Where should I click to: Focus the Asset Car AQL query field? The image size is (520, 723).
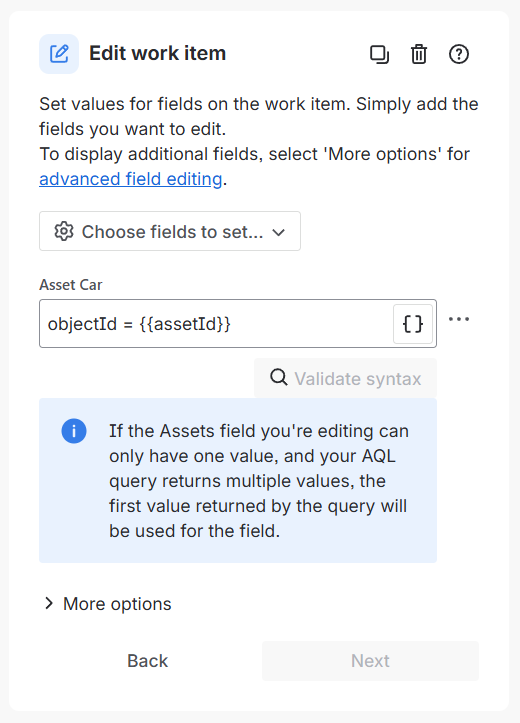[217, 324]
